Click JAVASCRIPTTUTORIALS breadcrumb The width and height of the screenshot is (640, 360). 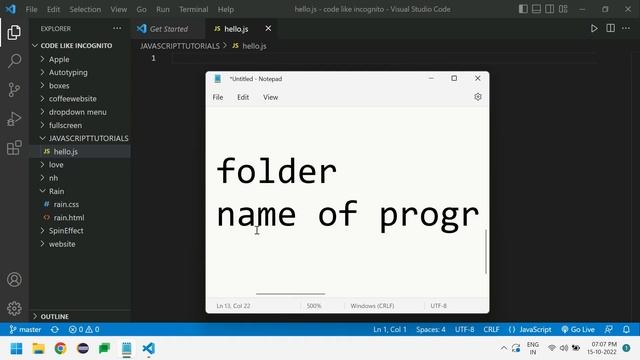(180, 46)
